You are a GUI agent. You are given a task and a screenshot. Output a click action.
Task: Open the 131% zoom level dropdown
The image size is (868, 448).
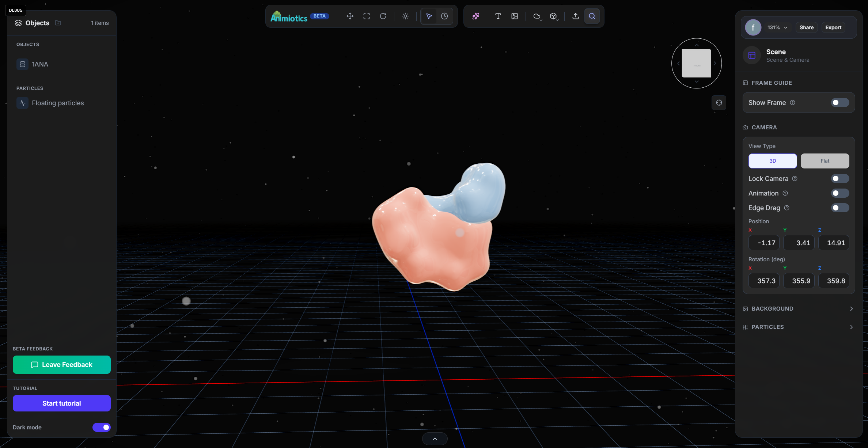point(777,27)
